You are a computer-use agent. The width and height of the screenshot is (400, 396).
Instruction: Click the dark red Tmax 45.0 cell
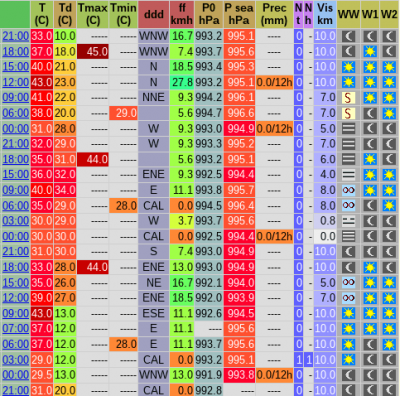point(93,52)
